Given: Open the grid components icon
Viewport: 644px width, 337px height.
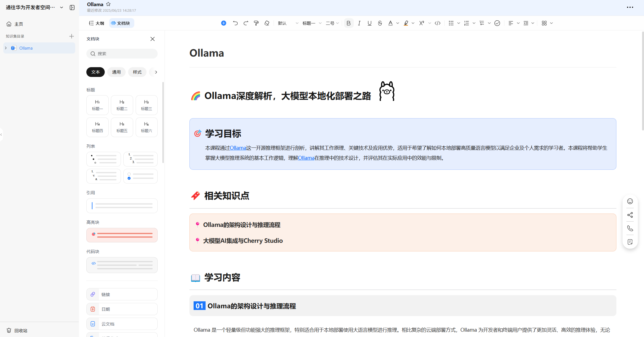Looking at the screenshot, I should (544, 23).
